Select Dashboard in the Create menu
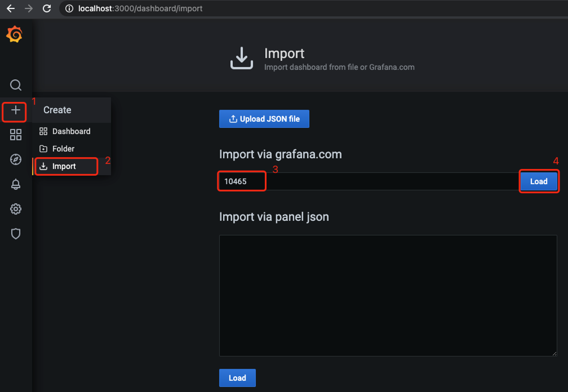Screen dimensions: 568x392 [71, 131]
